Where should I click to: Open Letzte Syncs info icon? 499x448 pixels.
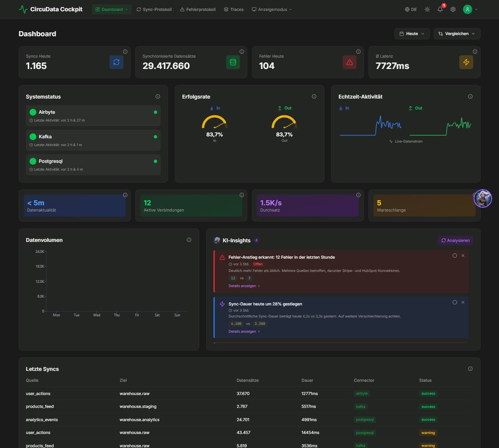click(471, 369)
